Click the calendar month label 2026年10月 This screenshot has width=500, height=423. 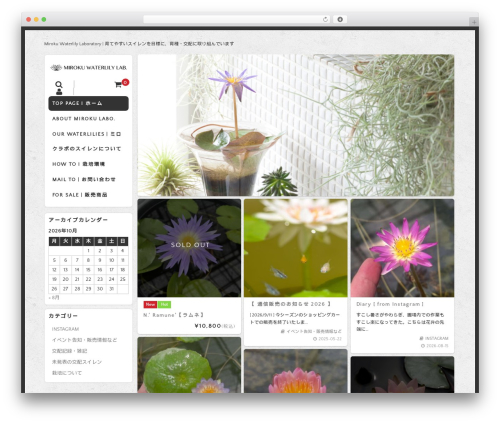pyautogui.click(x=63, y=231)
